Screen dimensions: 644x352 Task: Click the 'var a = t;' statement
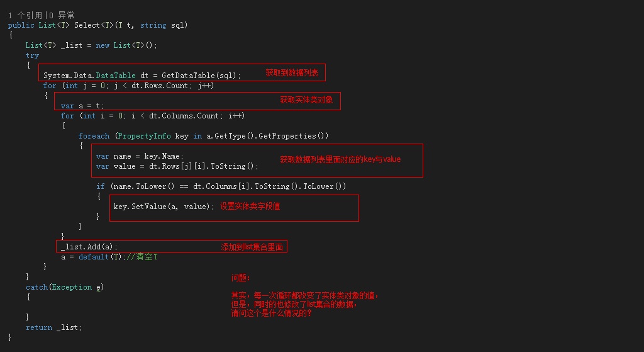(x=82, y=106)
